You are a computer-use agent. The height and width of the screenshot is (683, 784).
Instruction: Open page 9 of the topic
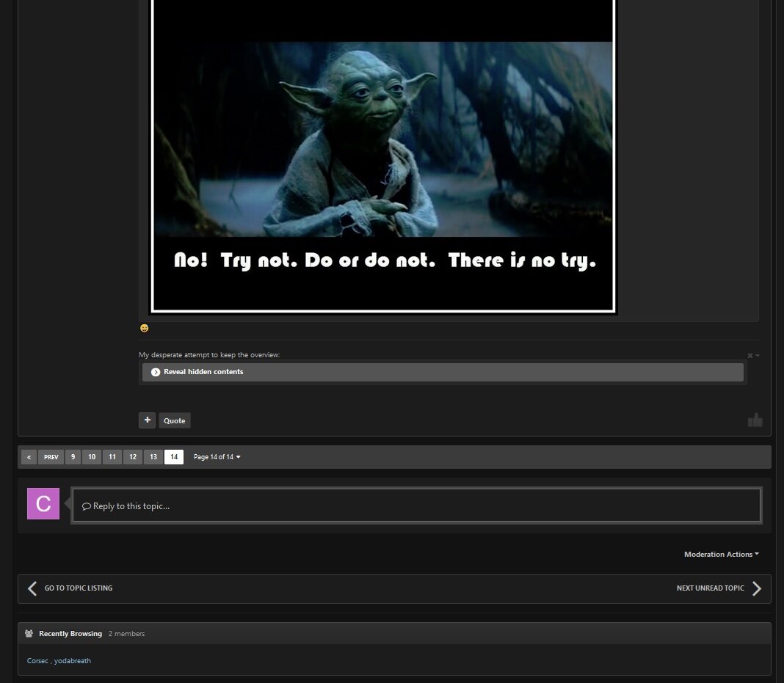pyautogui.click(x=73, y=456)
